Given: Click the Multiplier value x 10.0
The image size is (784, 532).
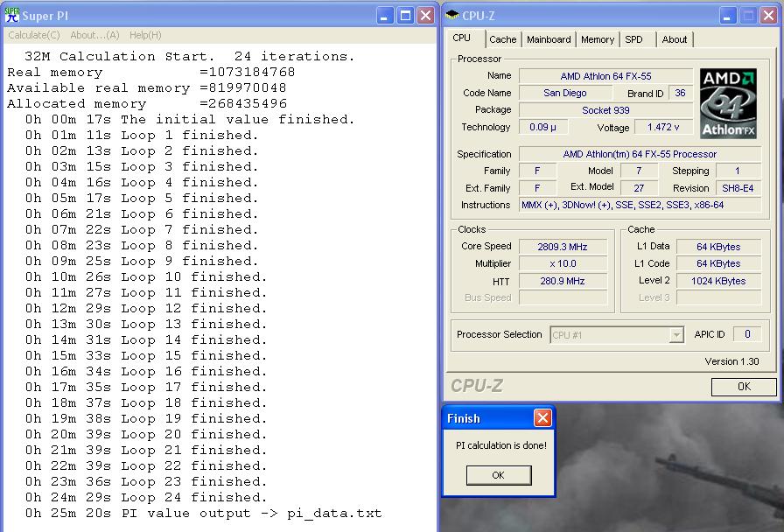Looking at the screenshot, I should tap(563, 263).
